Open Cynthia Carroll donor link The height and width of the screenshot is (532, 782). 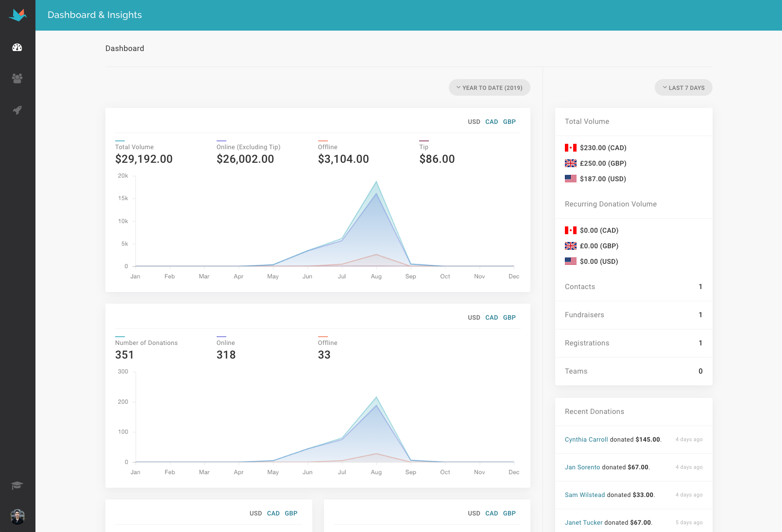(x=586, y=440)
